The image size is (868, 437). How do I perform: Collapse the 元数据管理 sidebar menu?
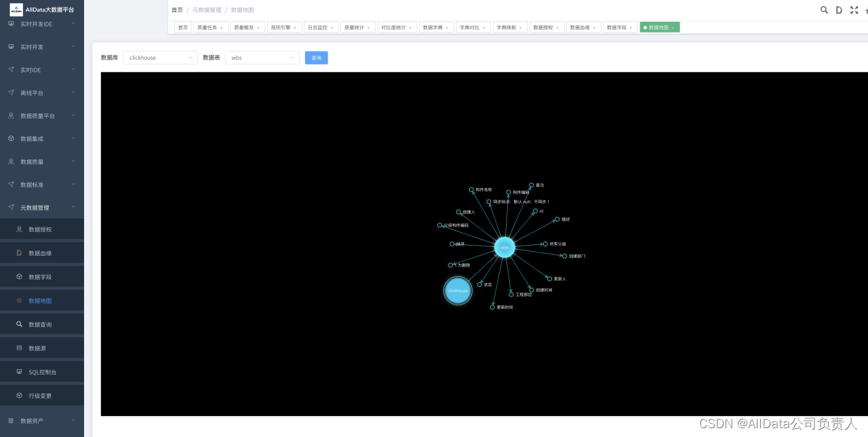click(42, 208)
